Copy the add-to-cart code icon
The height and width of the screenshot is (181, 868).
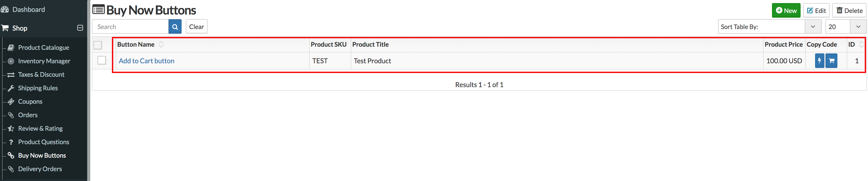(831, 61)
